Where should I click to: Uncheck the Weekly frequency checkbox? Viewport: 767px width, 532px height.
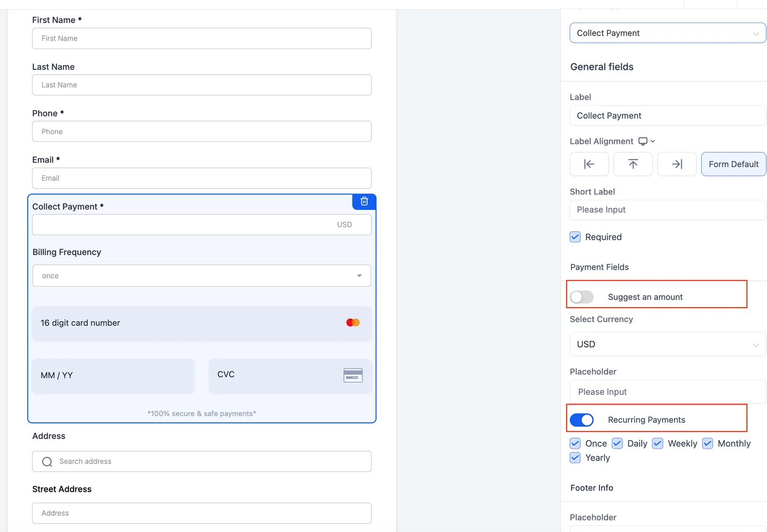[x=658, y=443]
